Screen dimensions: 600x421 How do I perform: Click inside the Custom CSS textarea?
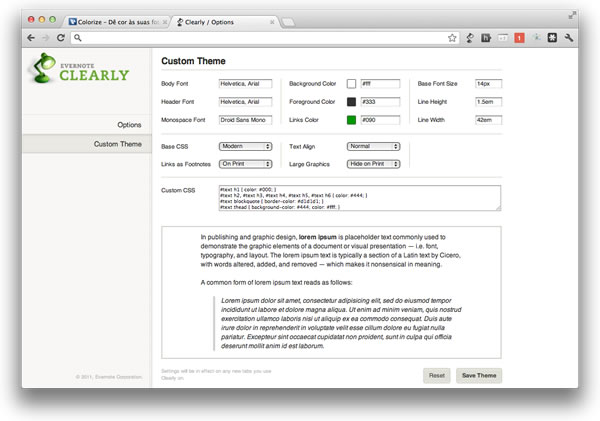click(360, 198)
